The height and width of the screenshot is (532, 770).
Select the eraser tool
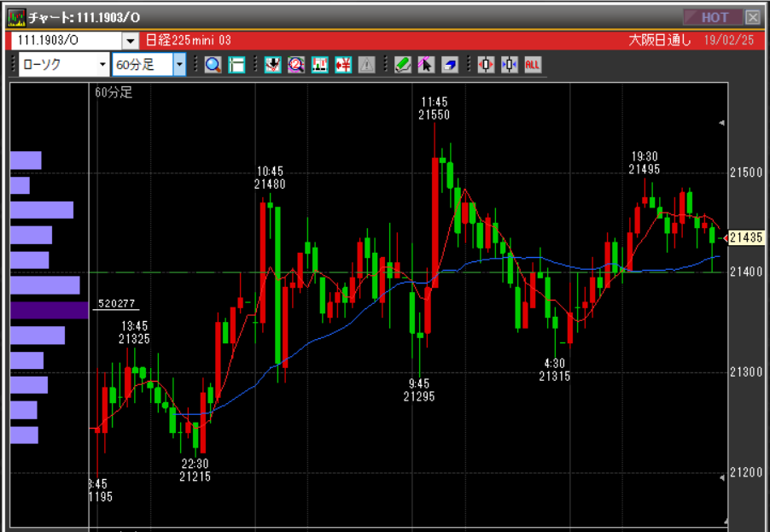pos(449,64)
